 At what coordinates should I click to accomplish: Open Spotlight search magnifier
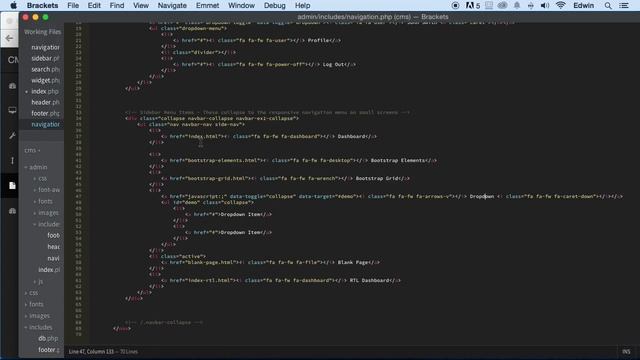click(608, 5)
